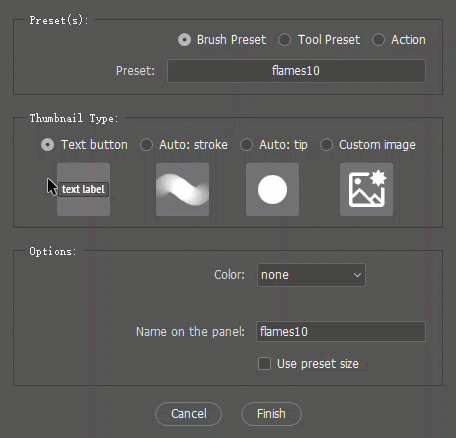The height and width of the screenshot is (438, 456).
Task: Click the Custom image label text
Action: click(377, 145)
